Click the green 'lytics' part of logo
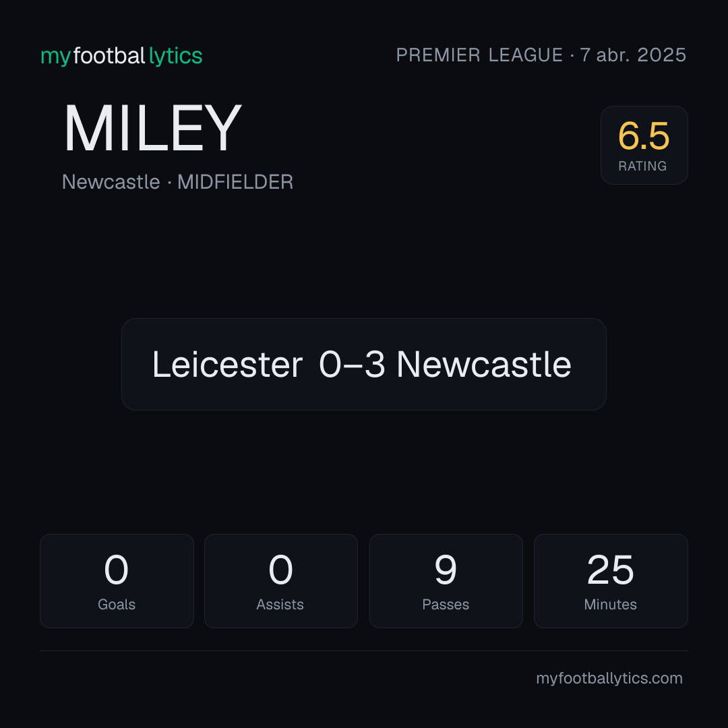The width and height of the screenshot is (728, 728). click(175, 57)
